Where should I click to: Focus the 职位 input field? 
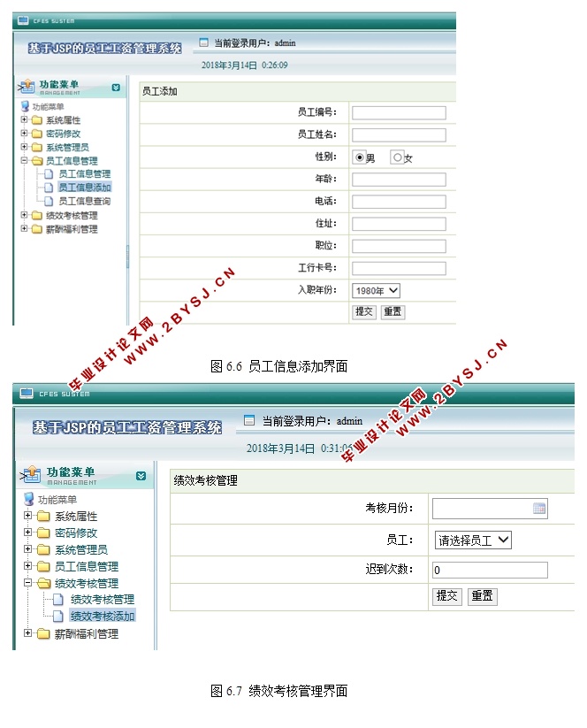[x=399, y=246]
